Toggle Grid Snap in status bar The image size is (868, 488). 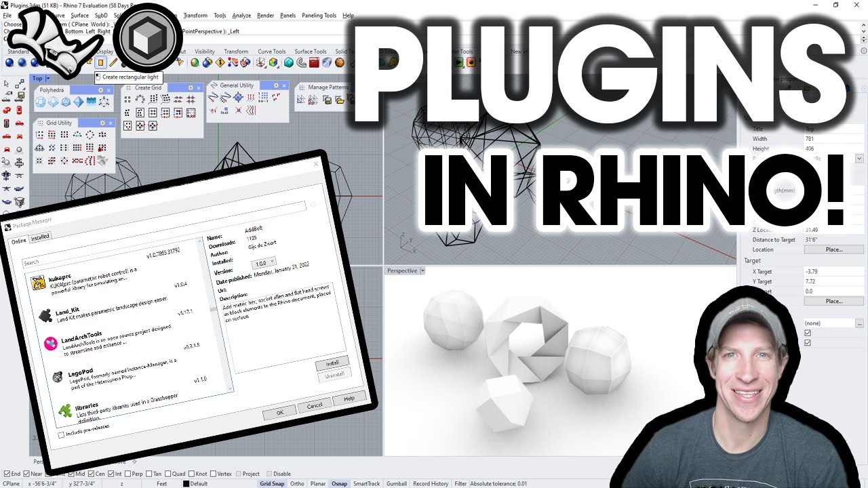[x=272, y=483]
